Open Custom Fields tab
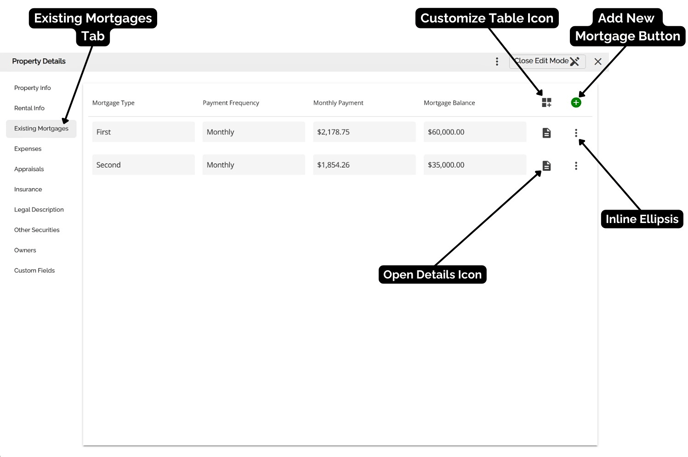 point(34,271)
